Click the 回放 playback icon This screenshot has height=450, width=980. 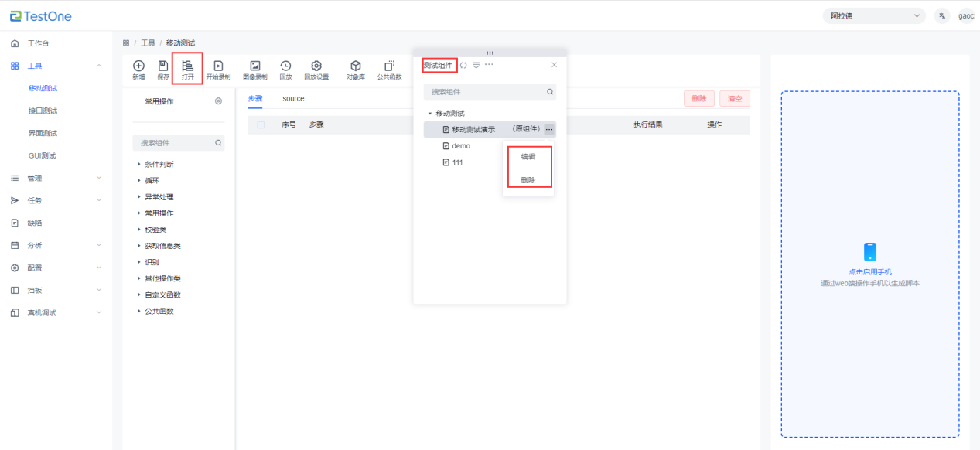pos(285,67)
